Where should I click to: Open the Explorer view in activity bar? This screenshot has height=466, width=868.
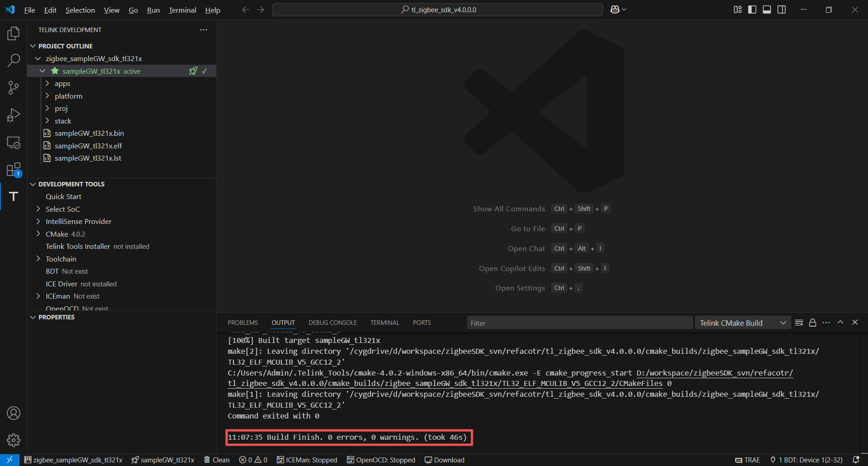pyautogui.click(x=14, y=33)
